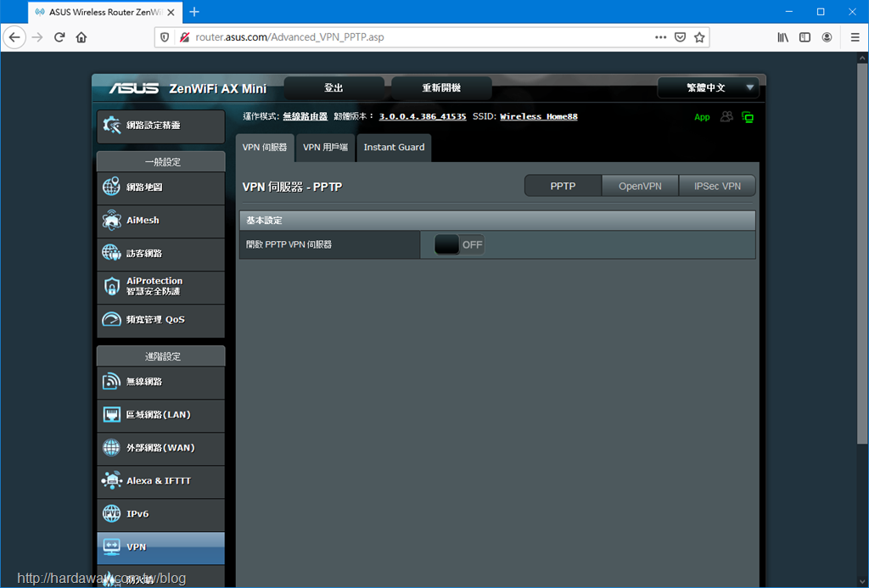Image resolution: width=869 pixels, height=588 pixels.
Task: Switch to VPN 用戶端 tab
Action: (325, 148)
